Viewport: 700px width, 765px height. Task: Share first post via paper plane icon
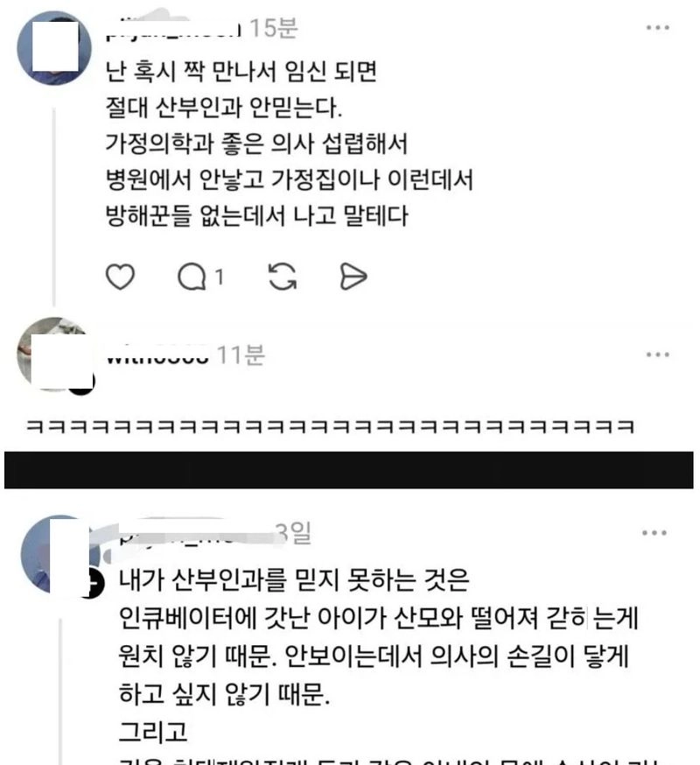pos(353,277)
